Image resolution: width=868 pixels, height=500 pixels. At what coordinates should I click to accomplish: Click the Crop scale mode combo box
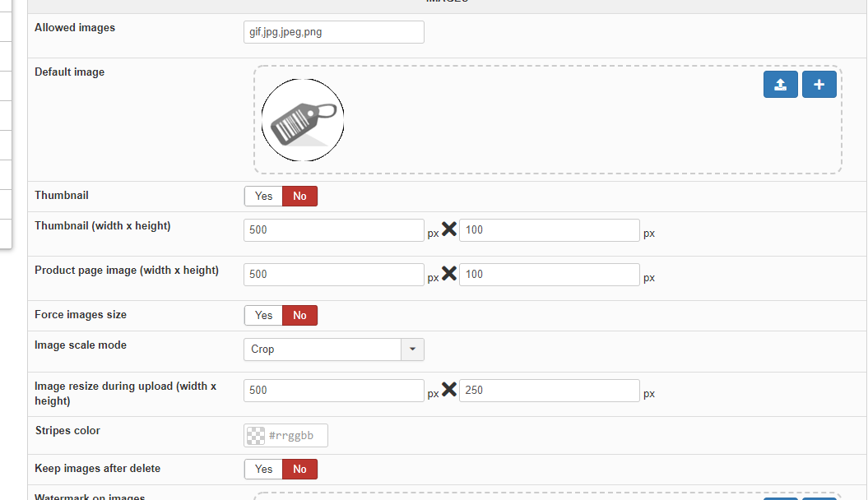(x=323, y=350)
